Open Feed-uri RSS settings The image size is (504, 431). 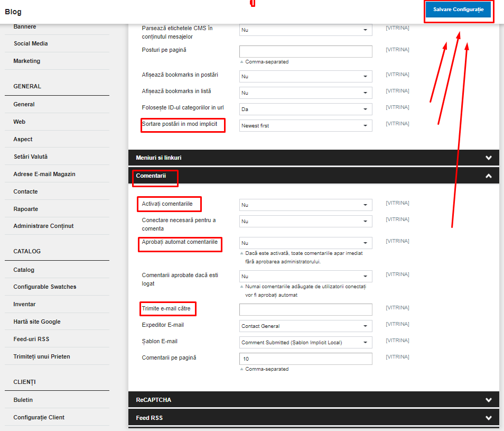tap(31, 339)
